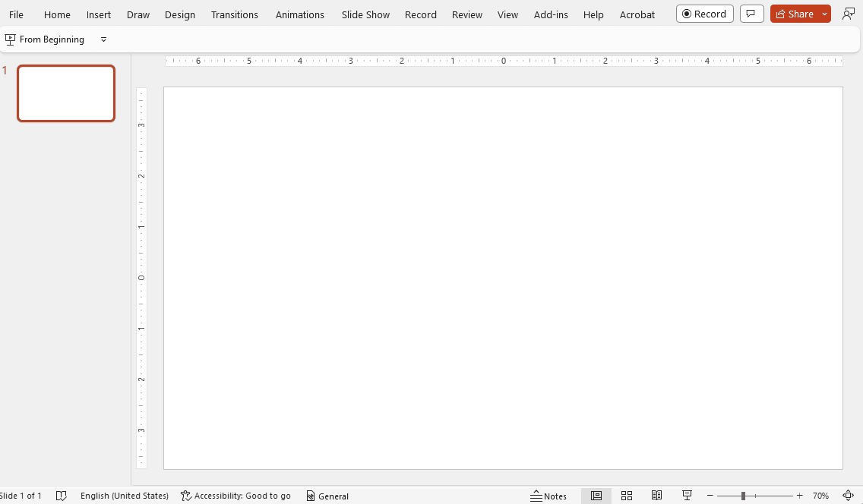The image size is (863, 504).
Task: Click the Share button
Action: coord(796,14)
